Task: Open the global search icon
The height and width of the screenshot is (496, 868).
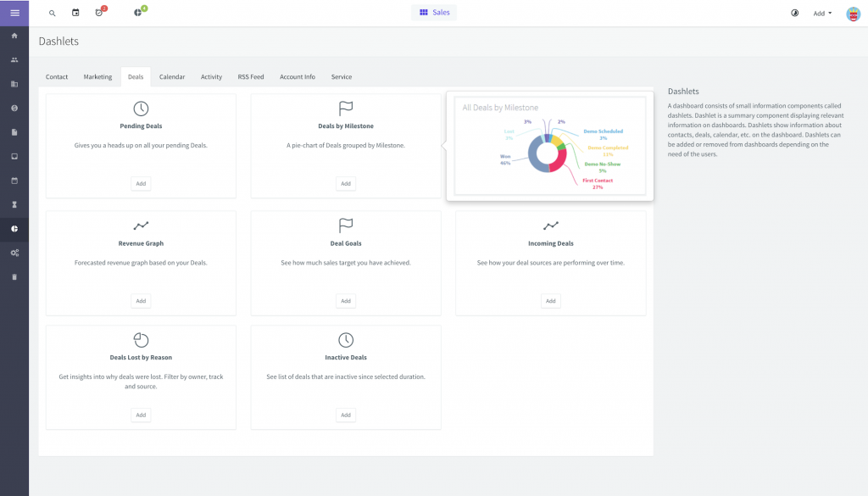Action: pos(52,14)
